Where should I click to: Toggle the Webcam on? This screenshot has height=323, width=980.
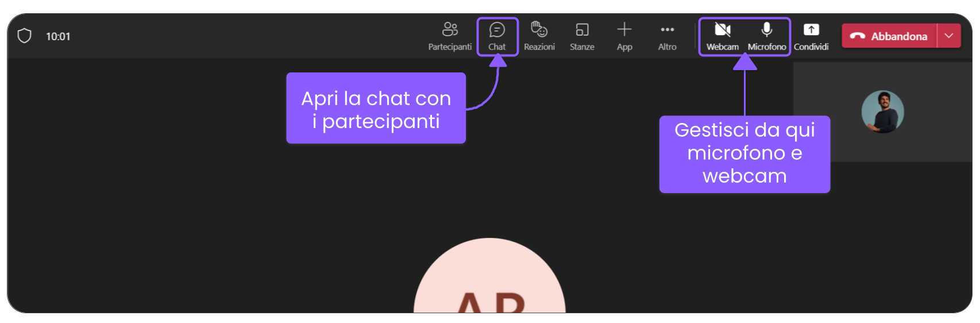coord(723,36)
